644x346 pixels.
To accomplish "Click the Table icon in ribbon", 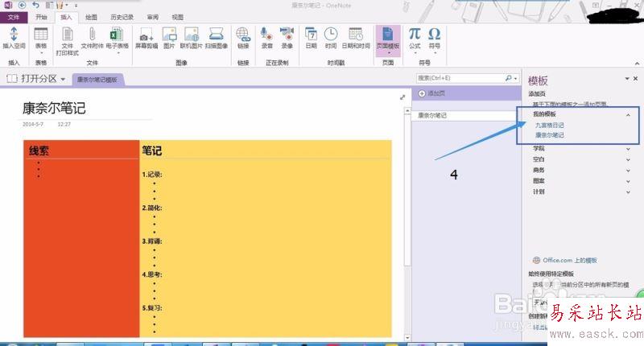I will tap(41, 39).
